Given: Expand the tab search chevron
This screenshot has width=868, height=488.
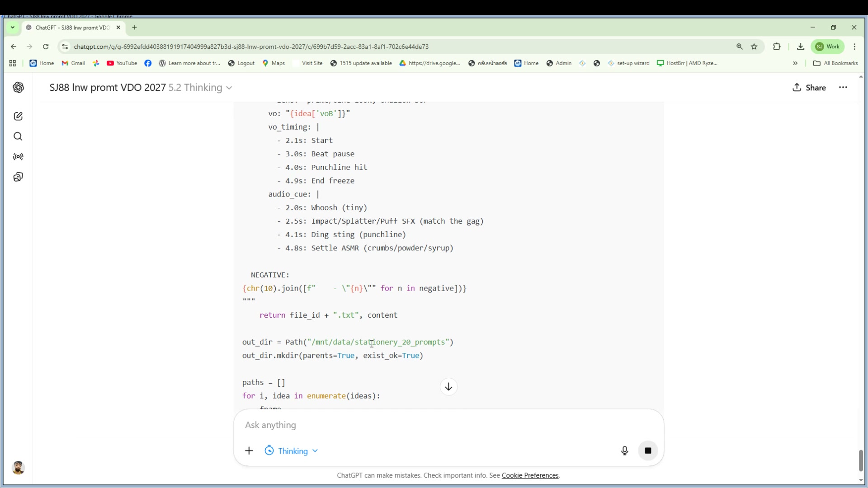Looking at the screenshot, I should (x=13, y=28).
